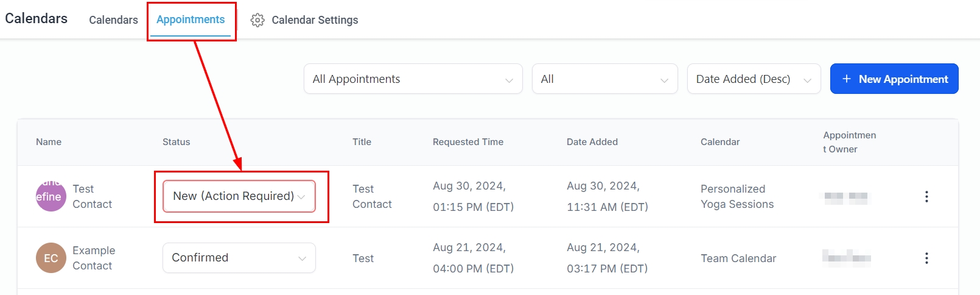Change the New (Action Required) status dropdown

239,196
